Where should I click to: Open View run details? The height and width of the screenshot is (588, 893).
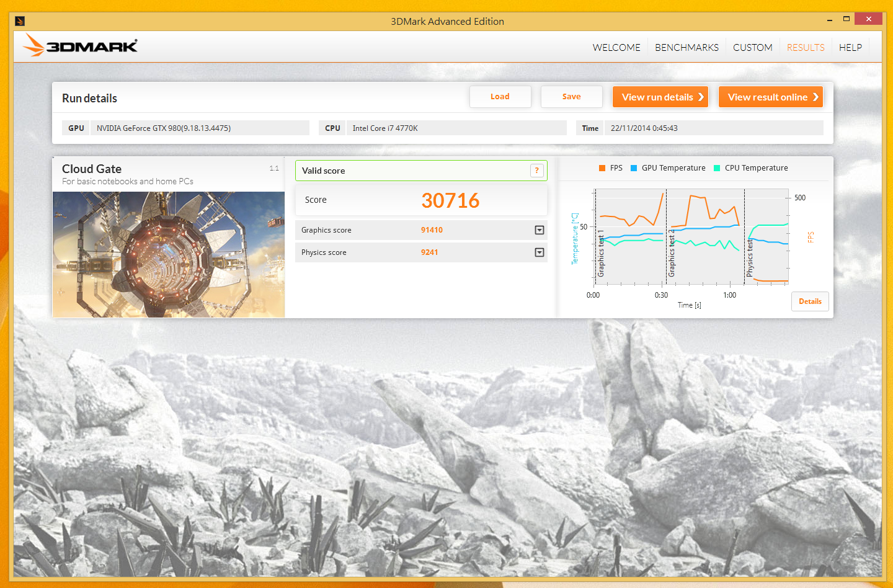660,97
